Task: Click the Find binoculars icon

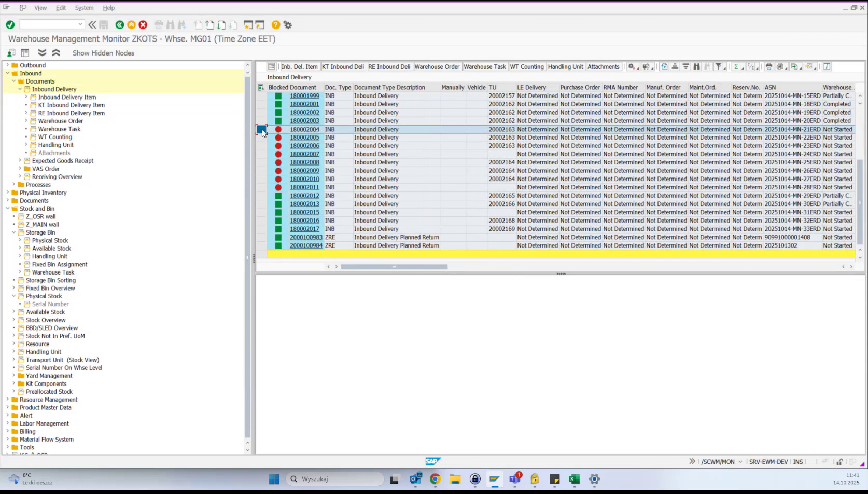Action: (x=697, y=66)
